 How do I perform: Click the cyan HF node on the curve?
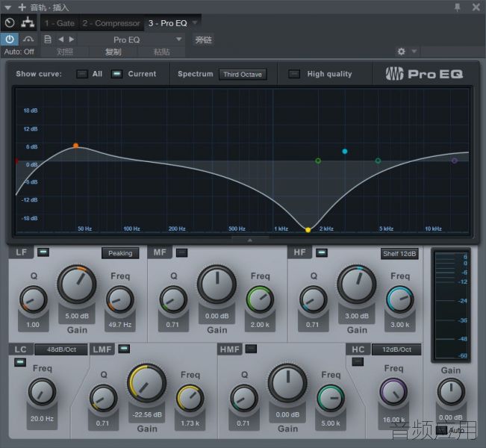pos(345,152)
